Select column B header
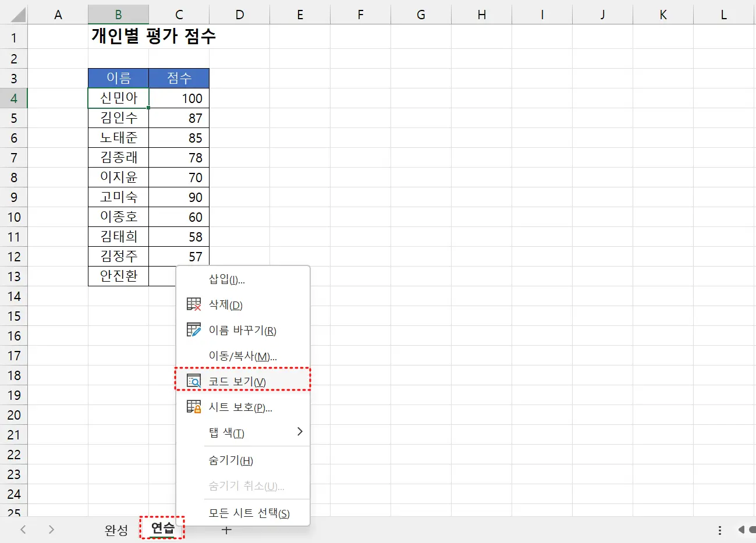The height and width of the screenshot is (543, 756). [118, 15]
